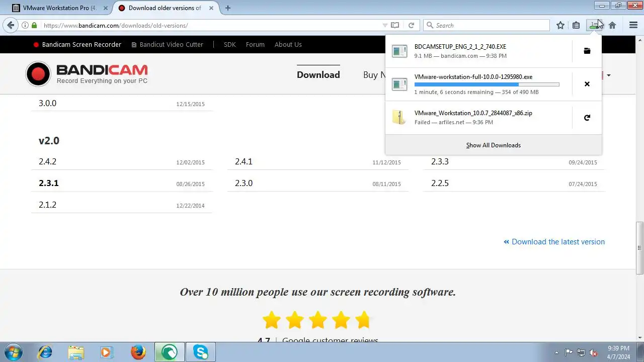The image size is (644, 362).
Task: Open SDK menu item
Action: (x=230, y=44)
